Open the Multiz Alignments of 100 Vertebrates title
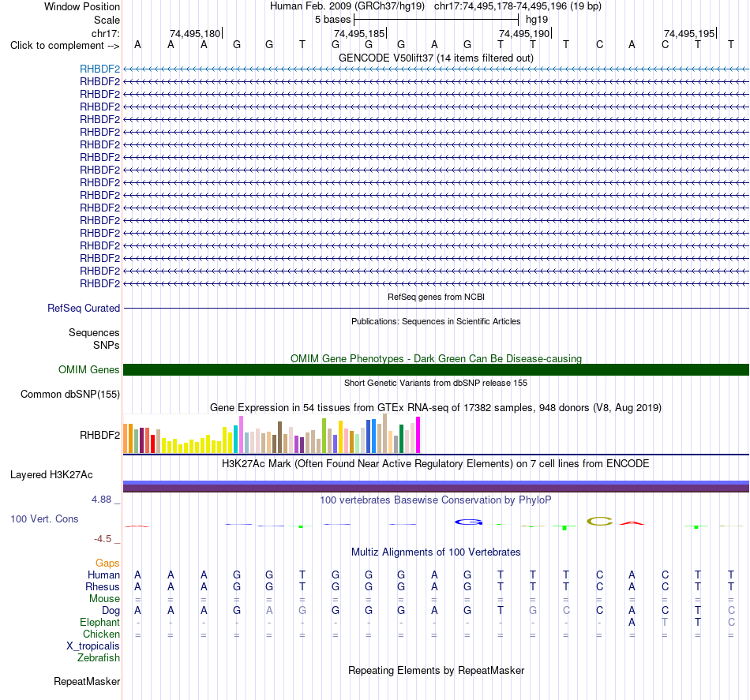The height and width of the screenshot is (700, 750). (x=436, y=552)
